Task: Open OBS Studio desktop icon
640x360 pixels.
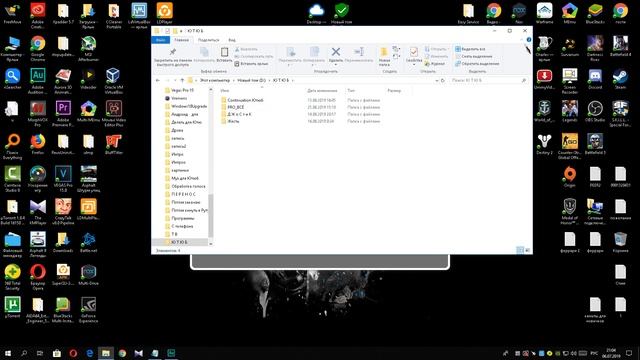Action: coord(595,112)
